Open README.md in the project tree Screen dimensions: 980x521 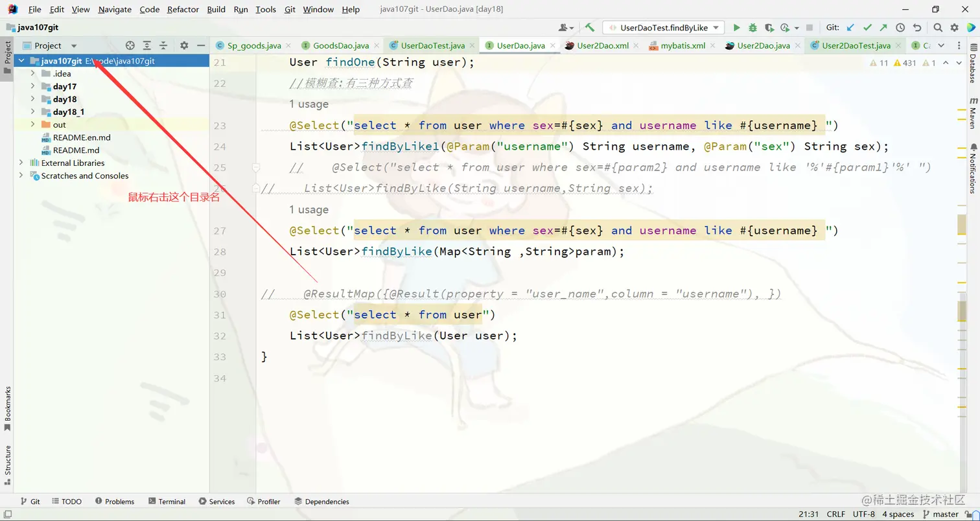click(x=70, y=150)
